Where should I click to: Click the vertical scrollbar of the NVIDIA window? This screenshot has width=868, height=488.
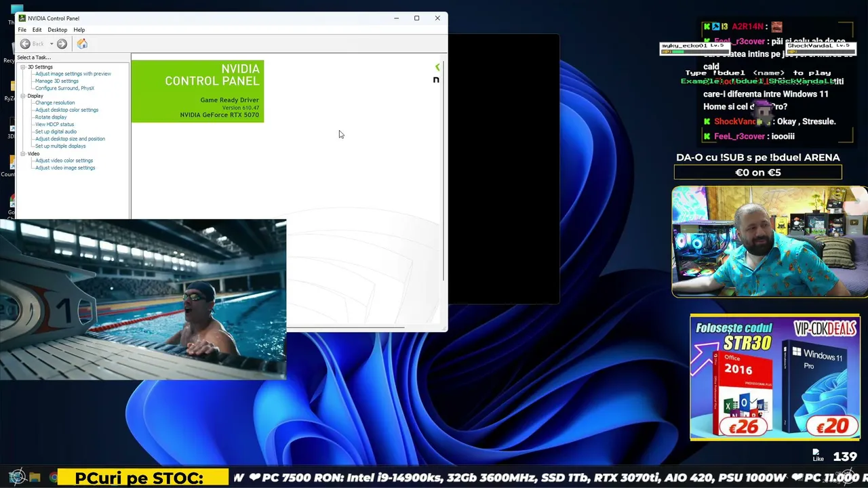[443, 169]
